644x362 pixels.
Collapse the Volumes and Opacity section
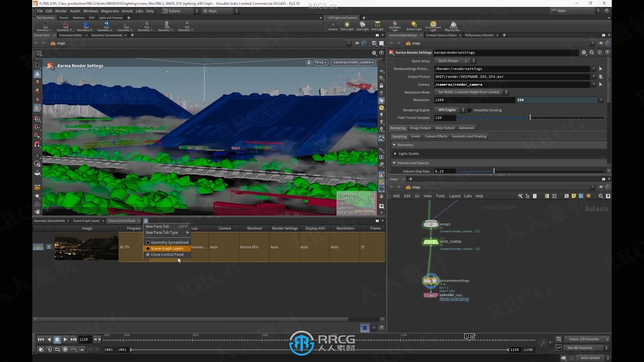(x=394, y=163)
